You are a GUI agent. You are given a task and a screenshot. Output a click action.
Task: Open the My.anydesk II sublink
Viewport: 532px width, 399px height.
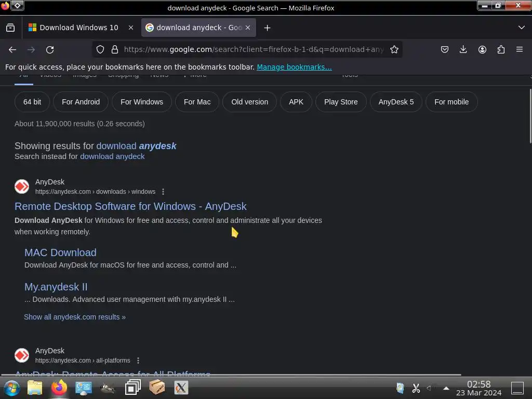[x=56, y=287]
